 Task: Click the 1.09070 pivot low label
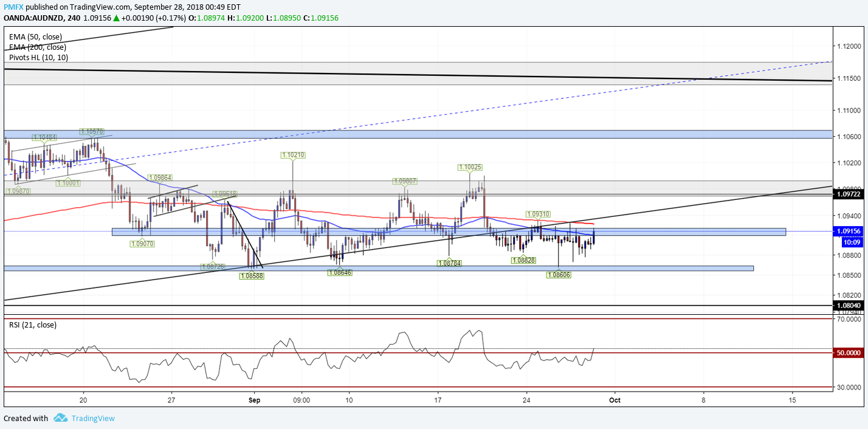click(142, 244)
